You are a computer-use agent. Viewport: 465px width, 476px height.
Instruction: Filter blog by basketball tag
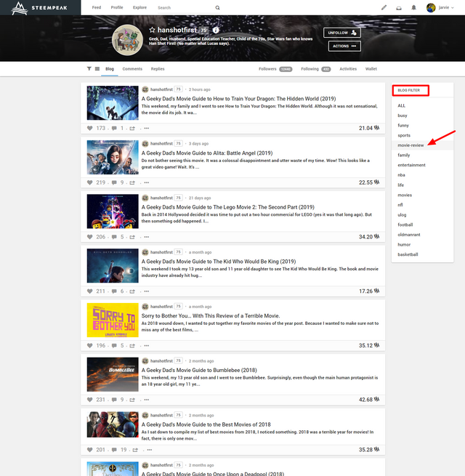click(x=408, y=254)
